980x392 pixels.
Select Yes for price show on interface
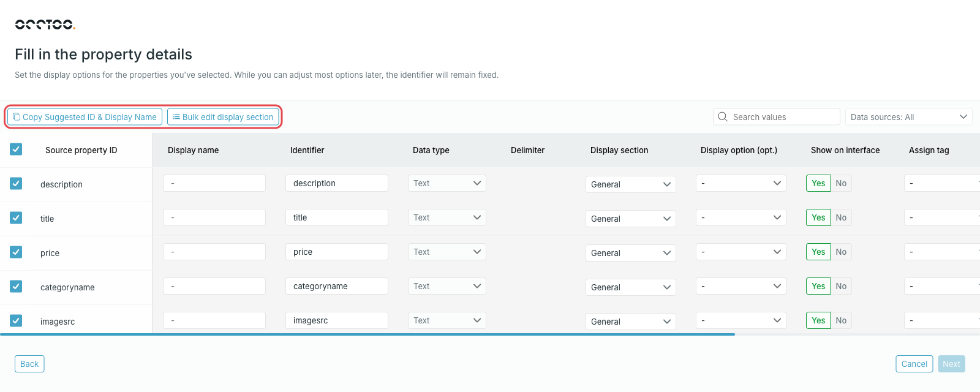pyautogui.click(x=818, y=252)
